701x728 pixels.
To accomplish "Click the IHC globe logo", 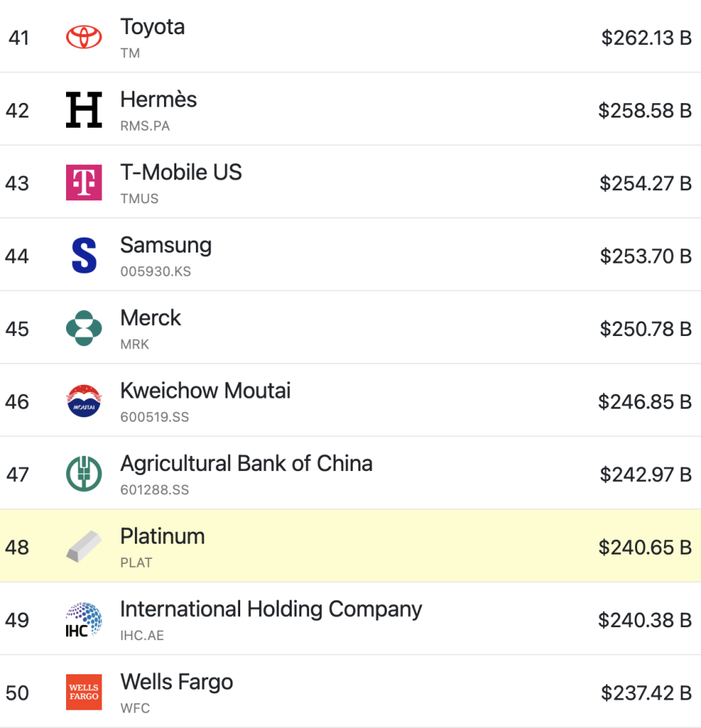I will point(84,619).
